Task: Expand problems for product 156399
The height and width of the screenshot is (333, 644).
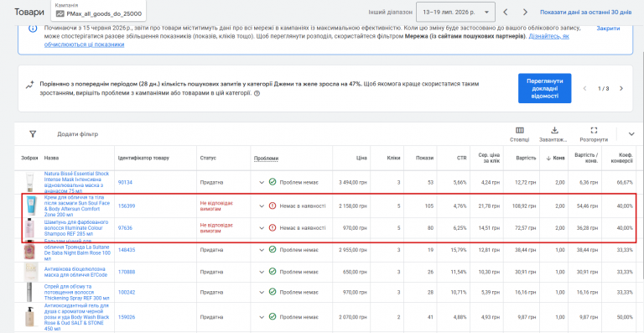Action: [262, 206]
